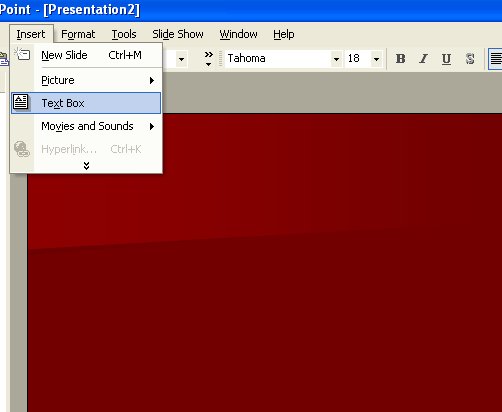
Task: Click the New Slide menu icon
Action: click(x=22, y=54)
